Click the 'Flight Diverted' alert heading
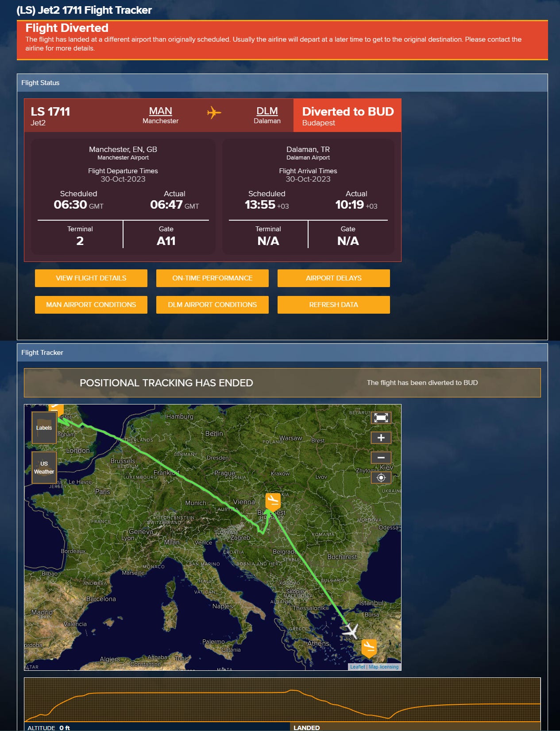The width and height of the screenshot is (560, 731). click(x=67, y=28)
